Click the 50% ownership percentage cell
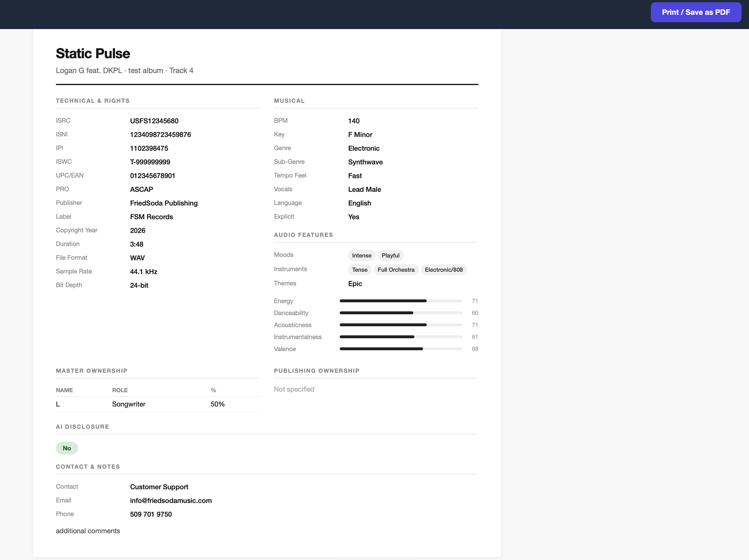The image size is (749, 560). click(x=218, y=404)
